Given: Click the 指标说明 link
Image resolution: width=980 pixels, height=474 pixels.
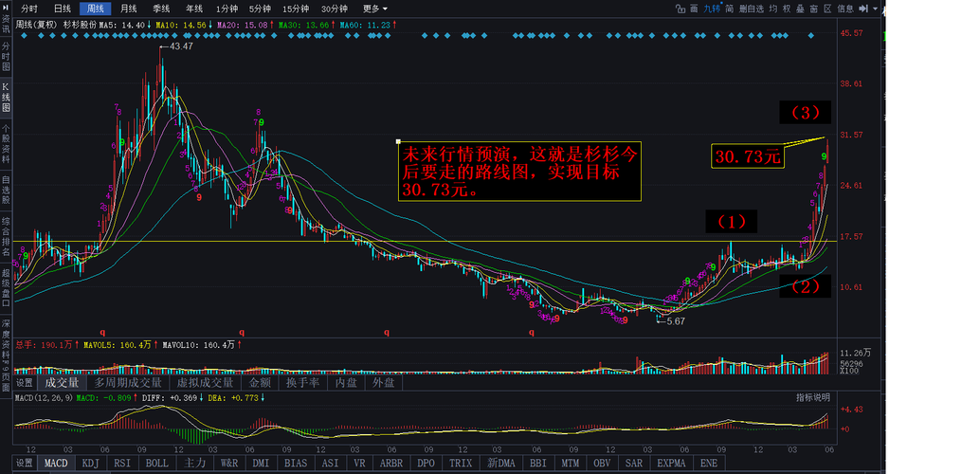Looking at the screenshot, I should (812, 398).
